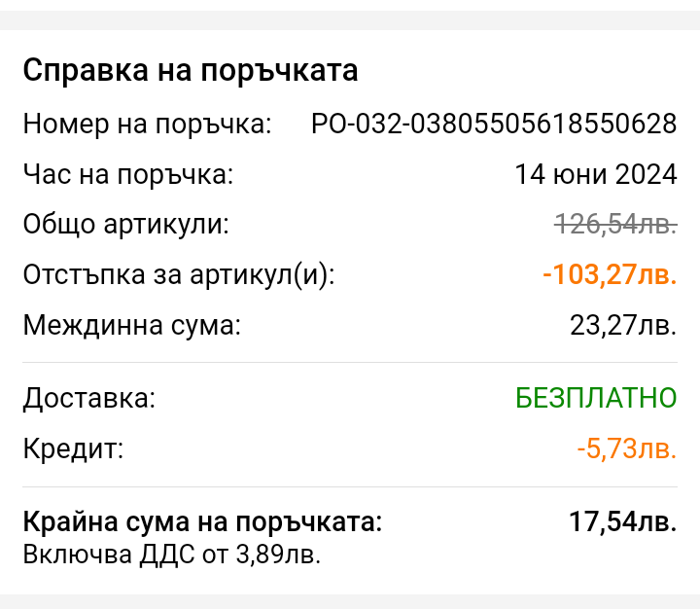This screenshot has height=609, width=700.
Task: Select the order number PO-032-03805505618550628
Action: tap(494, 124)
